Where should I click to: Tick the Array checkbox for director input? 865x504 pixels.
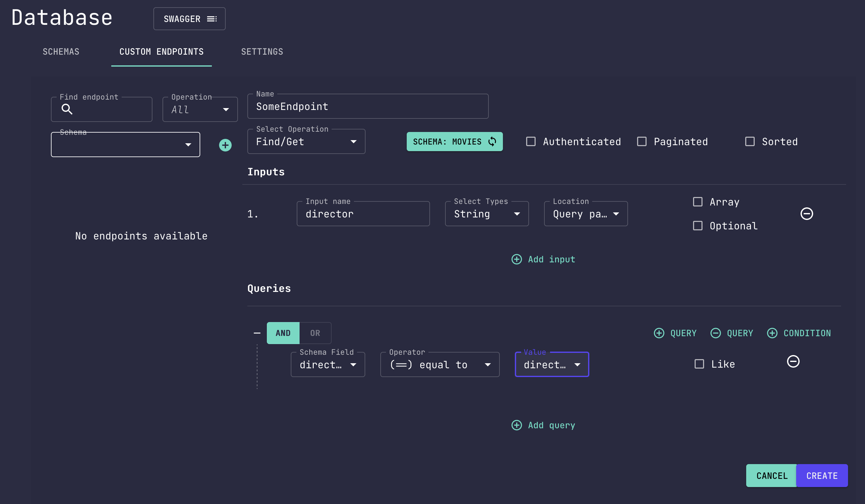697,202
